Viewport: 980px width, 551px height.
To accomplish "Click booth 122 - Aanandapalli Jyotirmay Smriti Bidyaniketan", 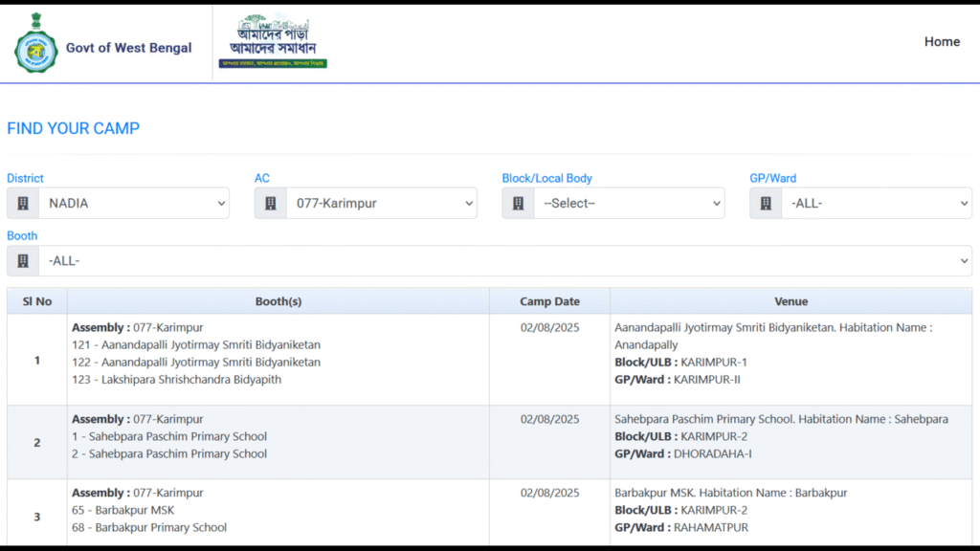I will click(x=196, y=363).
